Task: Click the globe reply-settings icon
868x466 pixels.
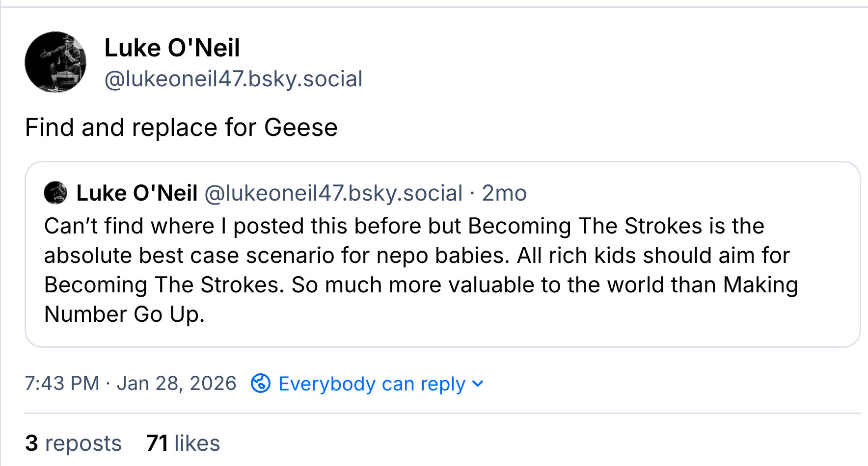Action: click(261, 383)
